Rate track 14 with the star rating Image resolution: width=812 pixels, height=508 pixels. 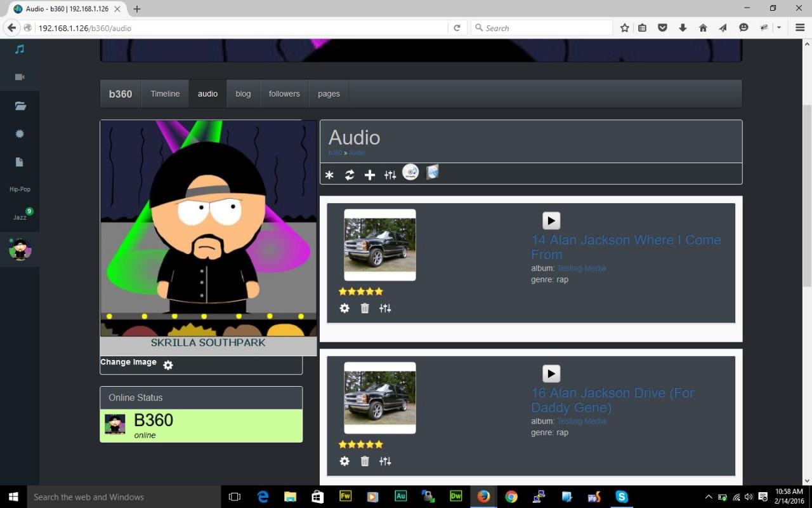point(361,291)
